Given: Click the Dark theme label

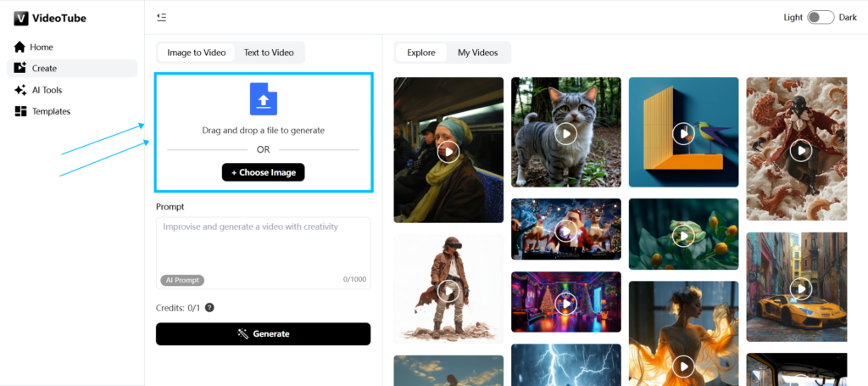Looking at the screenshot, I should click(848, 17).
